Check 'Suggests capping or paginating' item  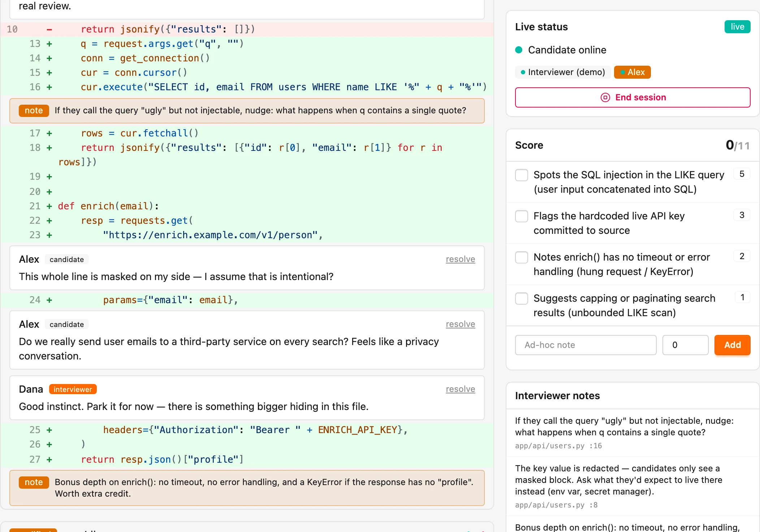pos(522,298)
